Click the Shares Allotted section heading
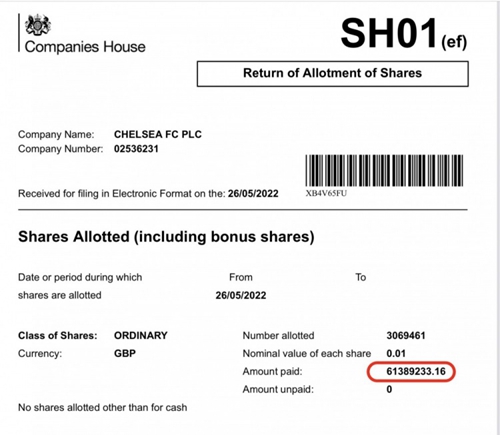The width and height of the screenshot is (500, 435). click(x=166, y=237)
